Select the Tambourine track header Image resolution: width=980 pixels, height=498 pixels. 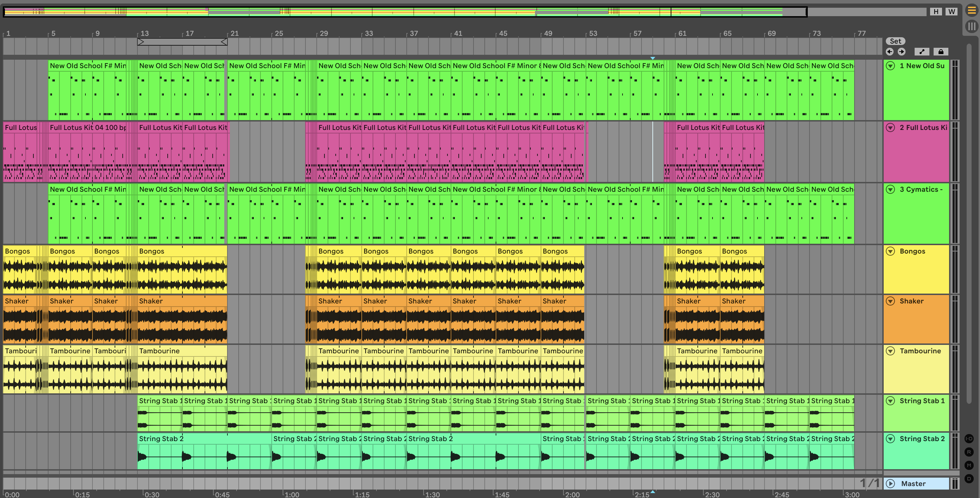tap(920, 351)
